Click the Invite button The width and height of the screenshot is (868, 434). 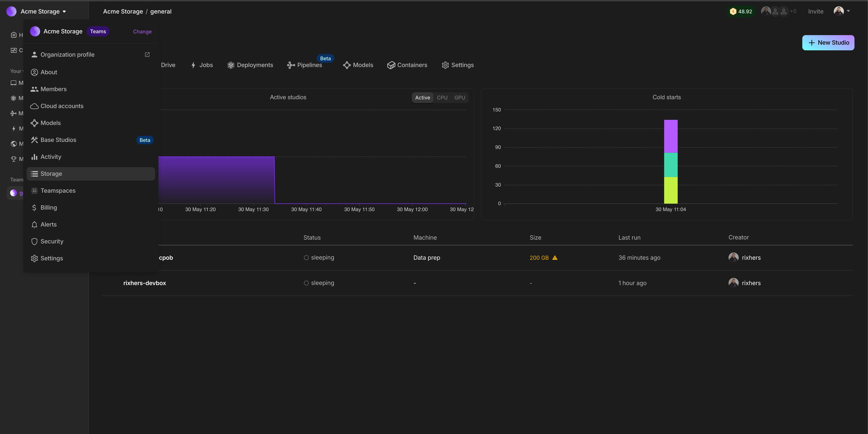pyautogui.click(x=815, y=11)
